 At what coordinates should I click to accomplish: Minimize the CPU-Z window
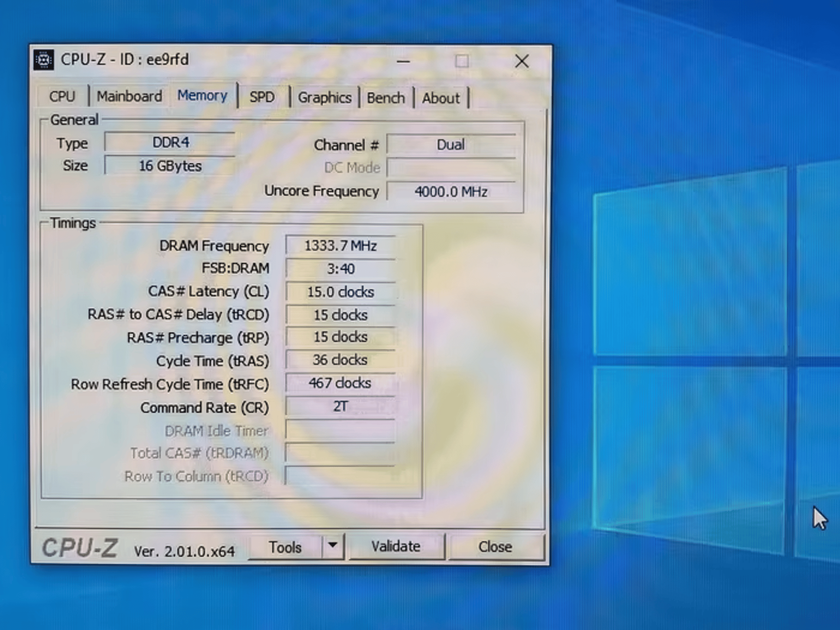point(403,62)
